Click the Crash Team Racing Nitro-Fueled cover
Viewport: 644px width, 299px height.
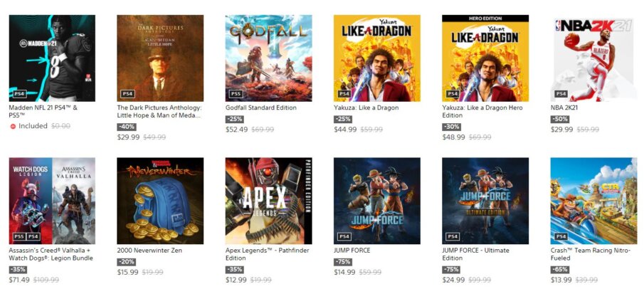[594, 201]
